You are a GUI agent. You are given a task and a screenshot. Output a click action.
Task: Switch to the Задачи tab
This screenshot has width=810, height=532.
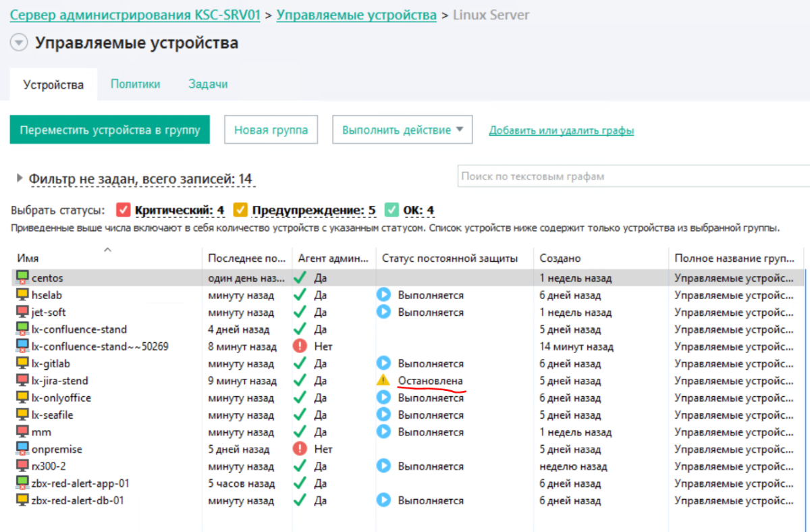pos(208,84)
